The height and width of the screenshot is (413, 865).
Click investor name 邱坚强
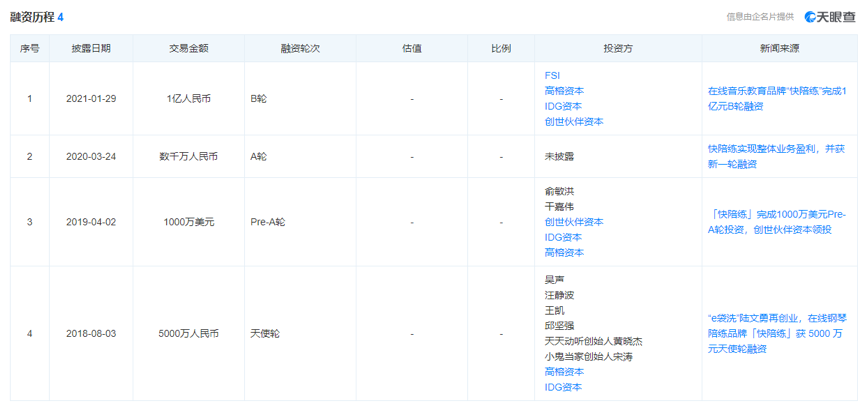[559, 325]
